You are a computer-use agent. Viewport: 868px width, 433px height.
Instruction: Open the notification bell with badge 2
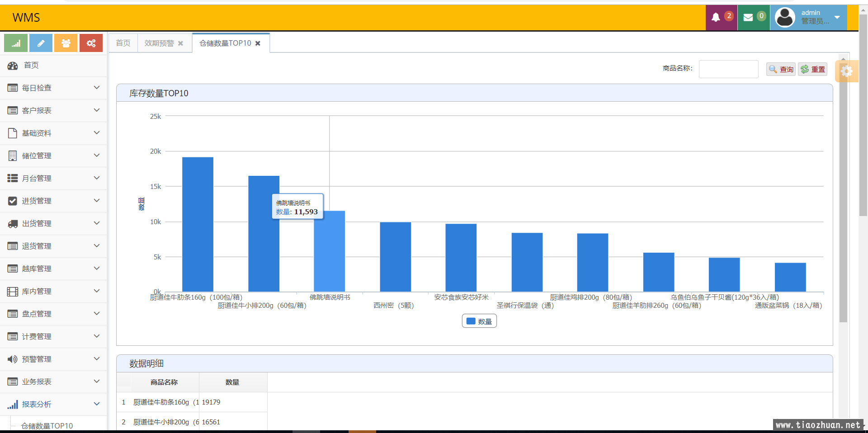pos(721,18)
